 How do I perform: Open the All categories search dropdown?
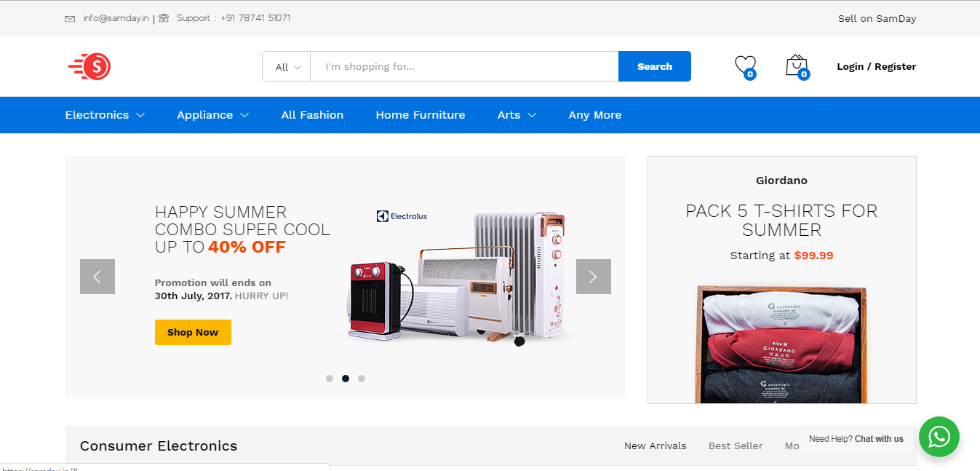tap(287, 67)
